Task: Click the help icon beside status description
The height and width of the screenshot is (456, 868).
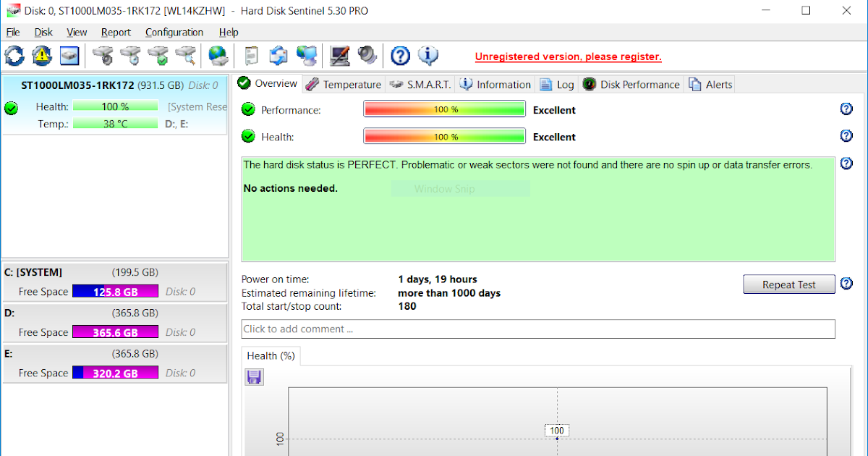Action: (x=847, y=164)
